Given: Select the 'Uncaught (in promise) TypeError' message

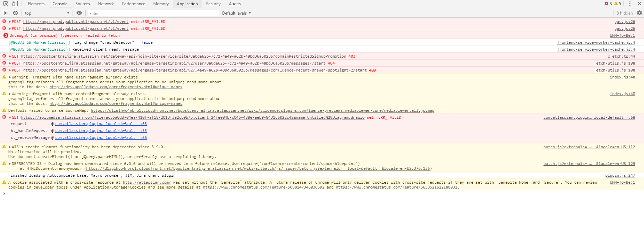Looking at the screenshot, I should pos(65,35).
